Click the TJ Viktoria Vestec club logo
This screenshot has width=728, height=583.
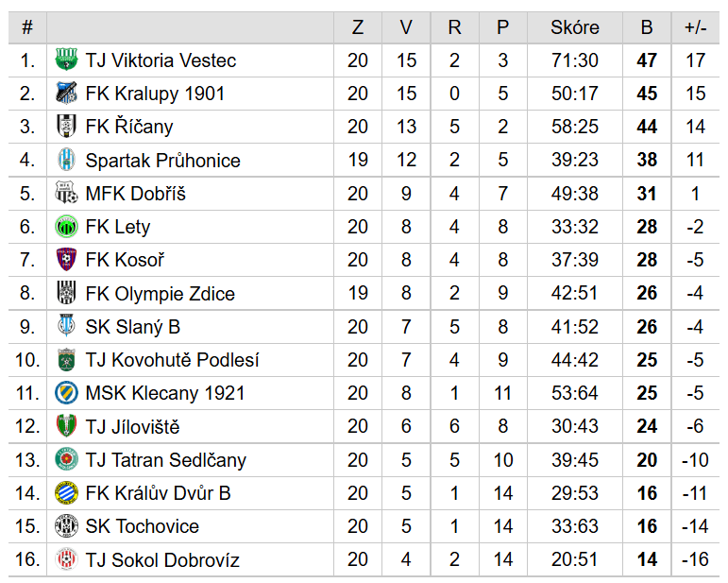pos(66,60)
